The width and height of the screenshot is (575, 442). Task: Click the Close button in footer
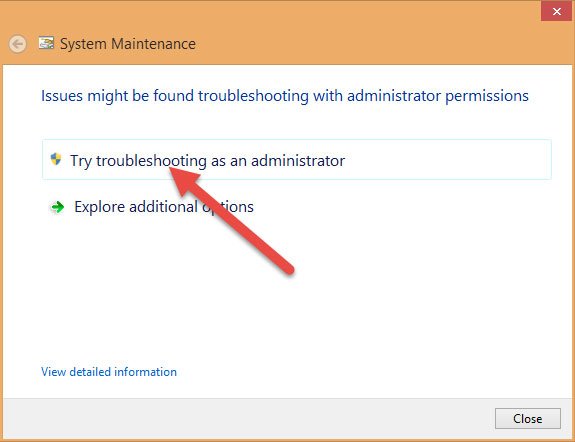tap(528, 419)
